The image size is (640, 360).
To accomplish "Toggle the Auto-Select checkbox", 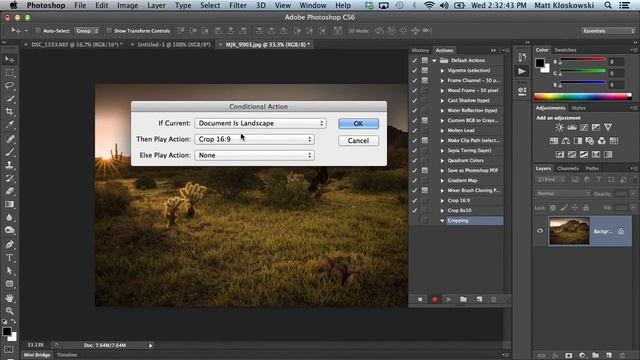I will 38,31.
